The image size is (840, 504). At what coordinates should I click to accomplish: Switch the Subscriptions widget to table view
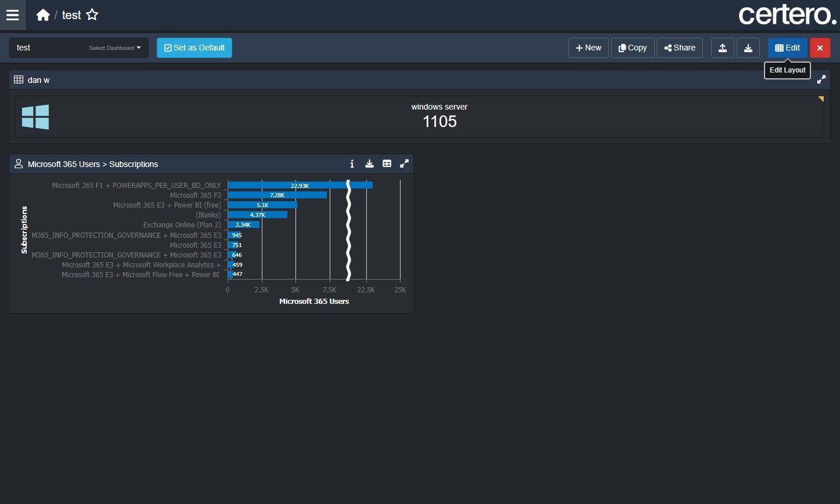387,164
